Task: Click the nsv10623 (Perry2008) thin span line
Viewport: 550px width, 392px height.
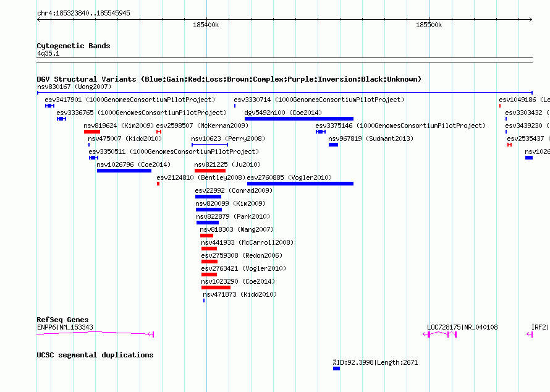Action: 209,145
